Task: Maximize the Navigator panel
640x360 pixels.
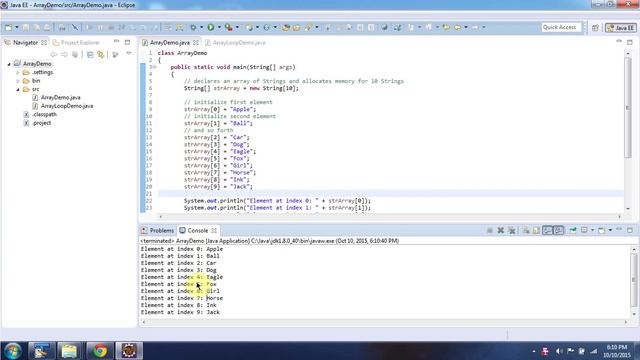Action: click(x=127, y=42)
